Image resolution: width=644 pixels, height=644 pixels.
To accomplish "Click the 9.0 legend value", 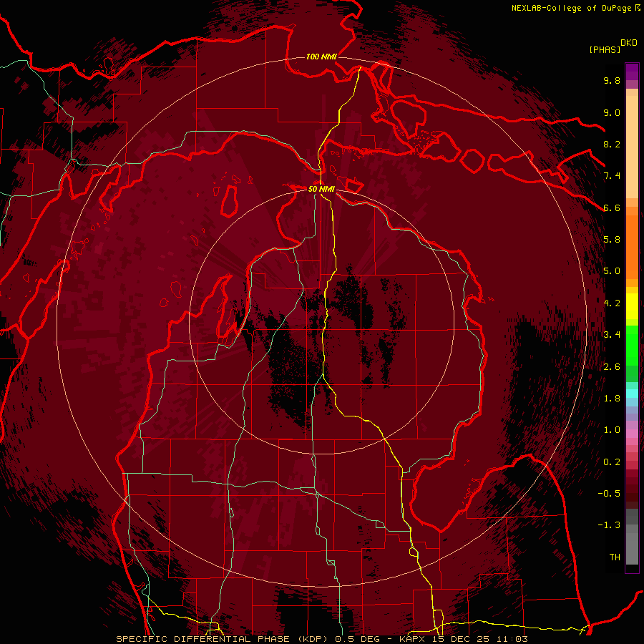I will [x=612, y=112].
